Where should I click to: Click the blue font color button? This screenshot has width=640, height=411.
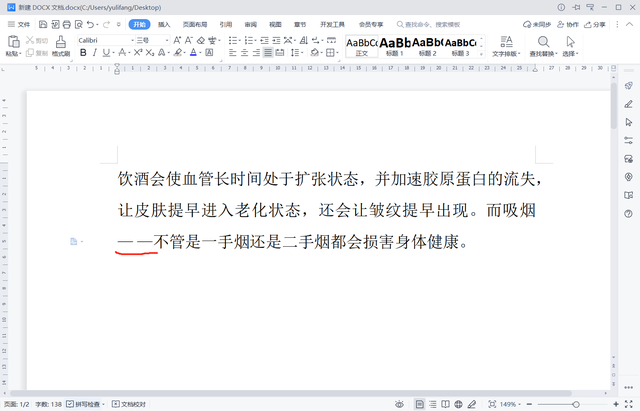click(193, 52)
